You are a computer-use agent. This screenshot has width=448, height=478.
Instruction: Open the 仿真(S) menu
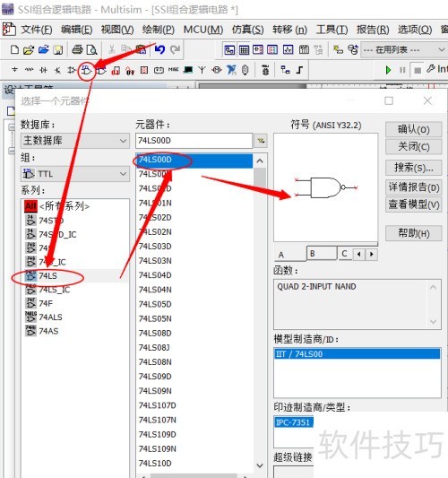coord(247,30)
